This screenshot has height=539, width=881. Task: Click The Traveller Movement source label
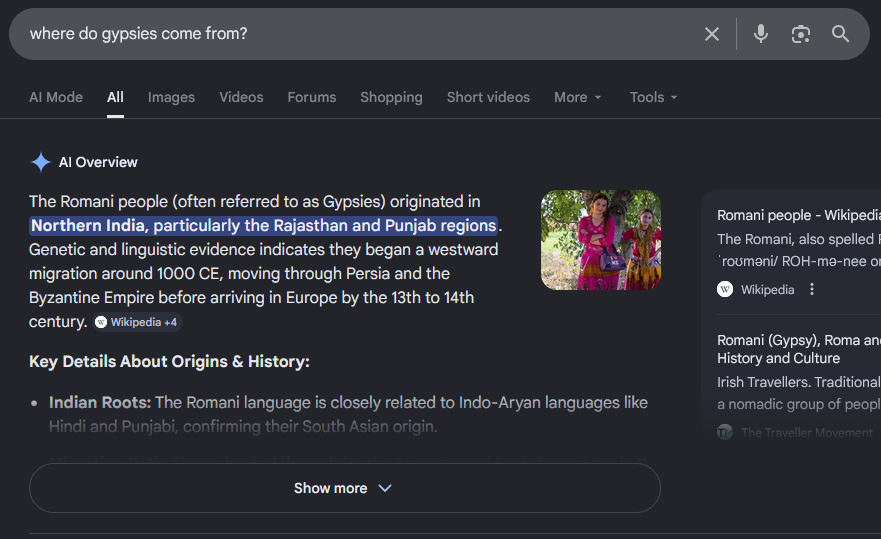[806, 432]
